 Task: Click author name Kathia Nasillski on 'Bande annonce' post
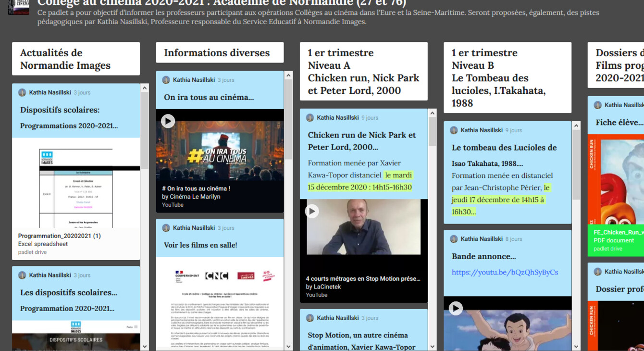coord(482,239)
